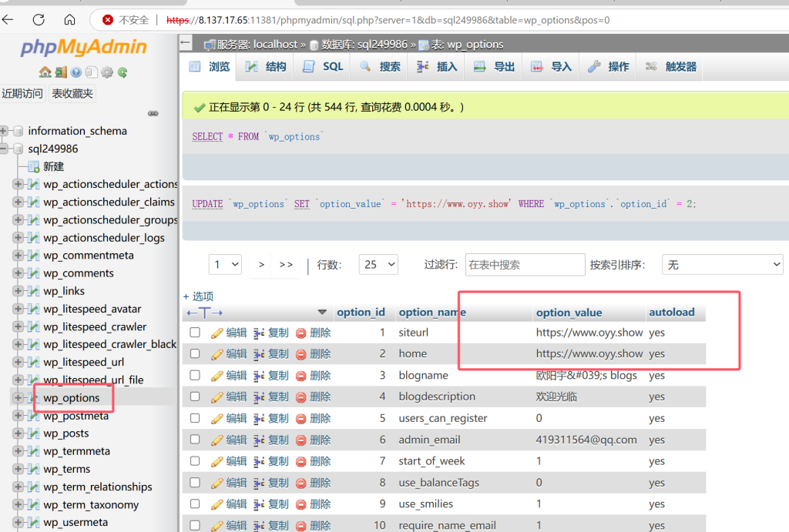Check the checkbox for blogdescription row
Screen dimensions: 789x532
coord(195,396)
